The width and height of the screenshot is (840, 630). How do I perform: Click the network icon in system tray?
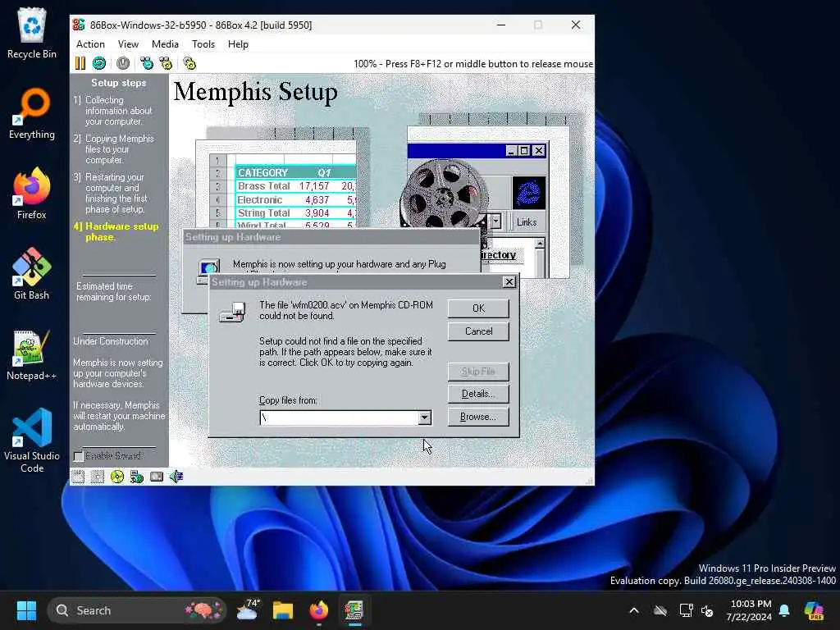click(x=687, y=610)
